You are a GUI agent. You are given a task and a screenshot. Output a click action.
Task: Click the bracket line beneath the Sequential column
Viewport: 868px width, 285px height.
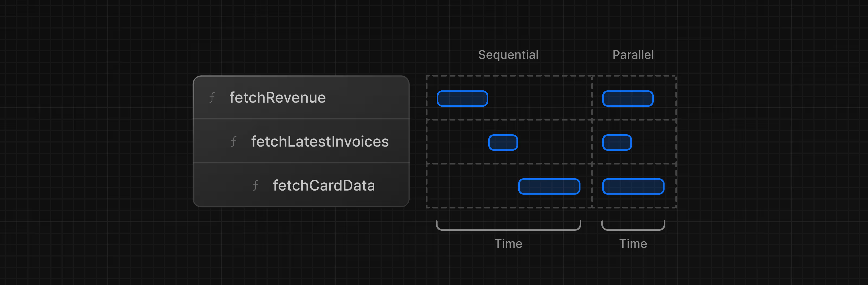click(x=508, y=230)
